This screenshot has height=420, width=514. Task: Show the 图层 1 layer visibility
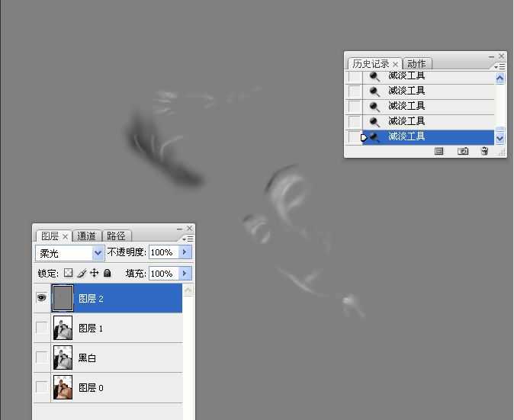(41, 328)
